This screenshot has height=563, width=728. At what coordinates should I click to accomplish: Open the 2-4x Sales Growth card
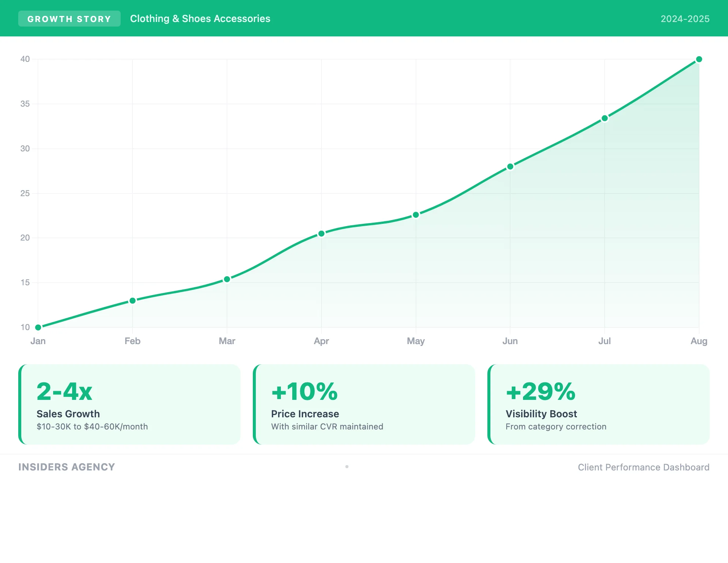[x=129, y=404]
